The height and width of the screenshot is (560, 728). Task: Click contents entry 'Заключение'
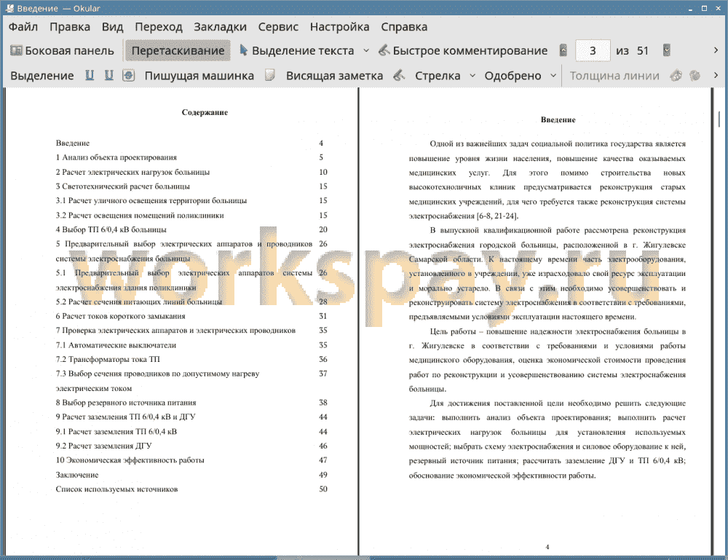pos(77,475)
